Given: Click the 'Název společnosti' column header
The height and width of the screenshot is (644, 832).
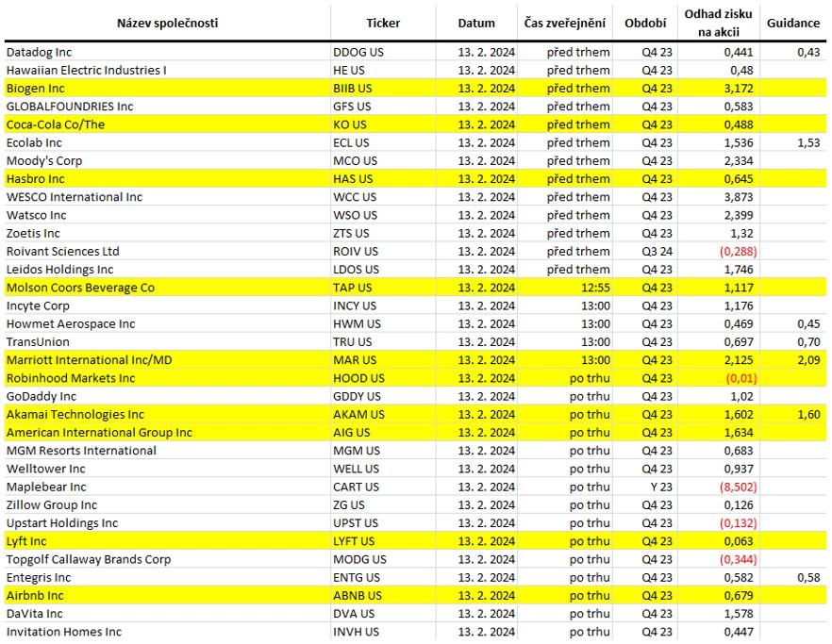Looking at the screenshot, I should coord(167,23).
